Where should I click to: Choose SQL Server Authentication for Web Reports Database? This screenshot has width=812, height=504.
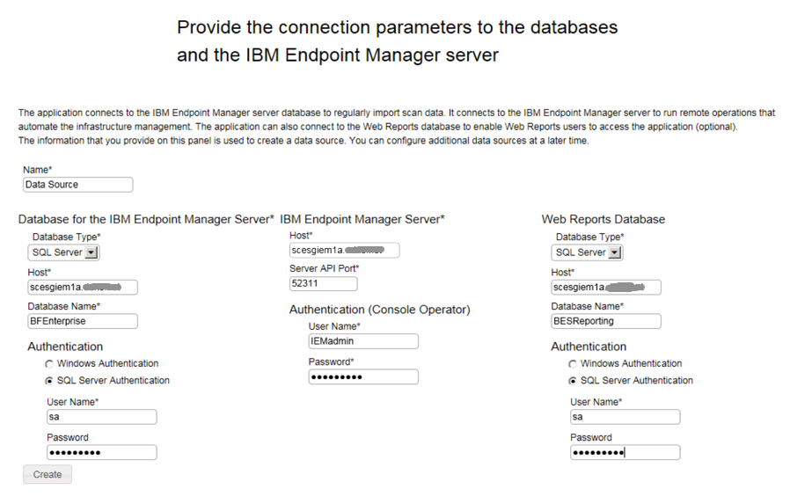573,381
